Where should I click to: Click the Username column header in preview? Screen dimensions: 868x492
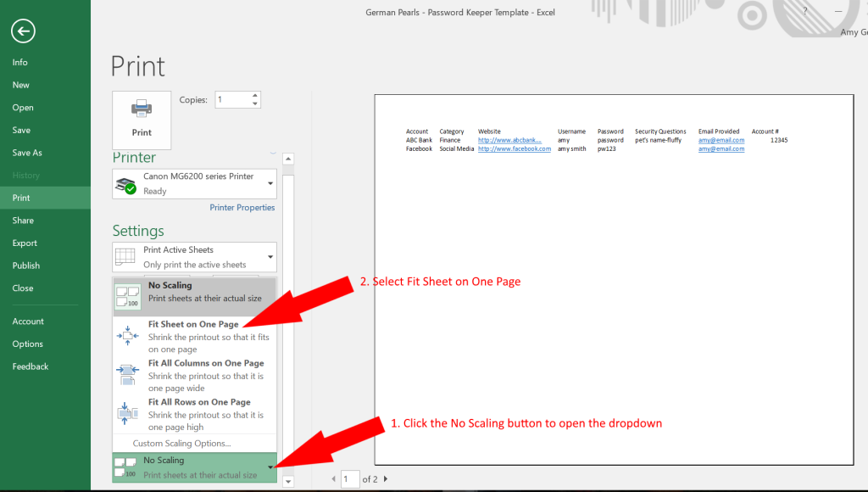pyautogui.click(x=571, y=131)
